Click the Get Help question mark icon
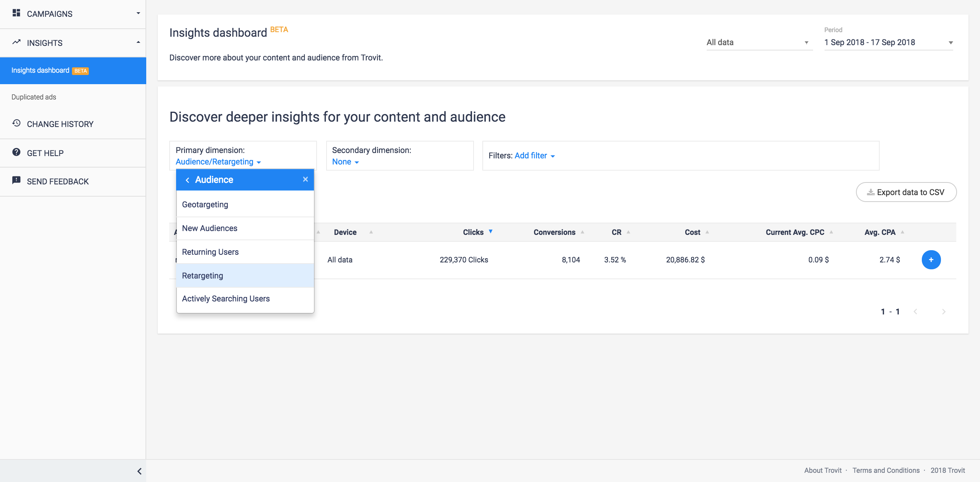Screen dimensions: 980x482 coord(16,152)
